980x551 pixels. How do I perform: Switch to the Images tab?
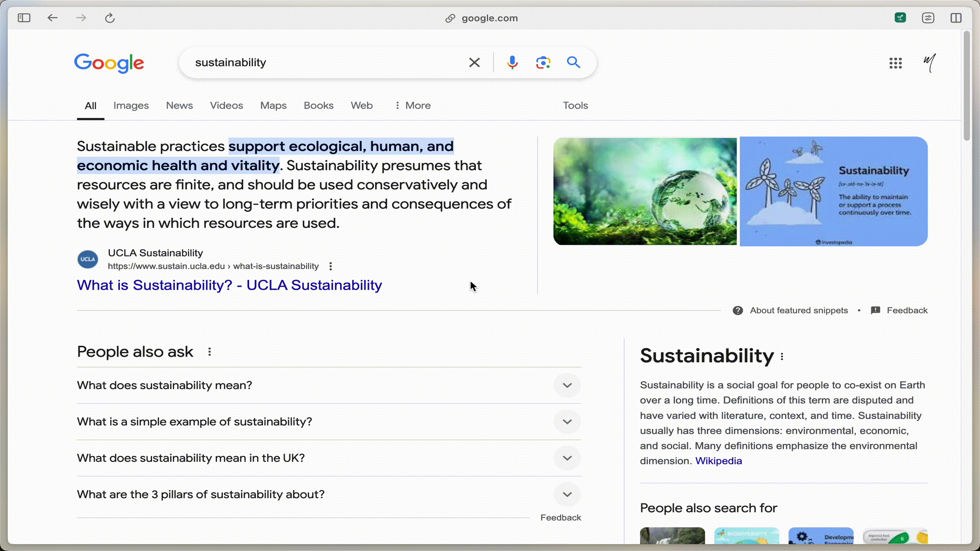tap(131, 106)
